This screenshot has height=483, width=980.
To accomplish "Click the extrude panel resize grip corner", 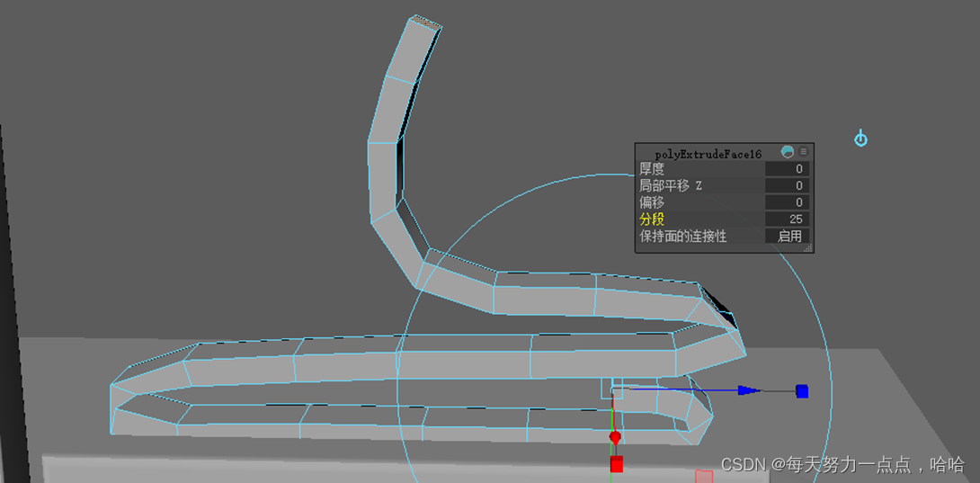I will pyautogui.click(x=807, y=247).
